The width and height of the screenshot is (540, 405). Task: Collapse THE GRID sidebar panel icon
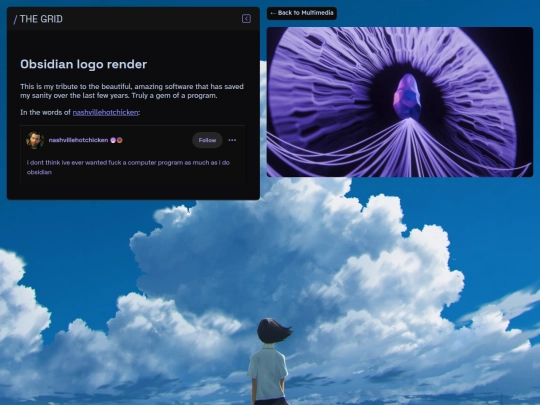246,19
